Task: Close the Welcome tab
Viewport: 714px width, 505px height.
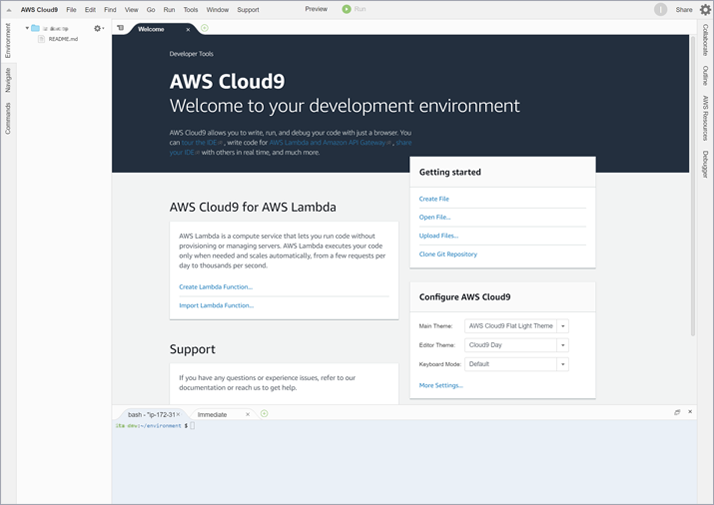Action: pyautogui.click(x=188, y=30)
